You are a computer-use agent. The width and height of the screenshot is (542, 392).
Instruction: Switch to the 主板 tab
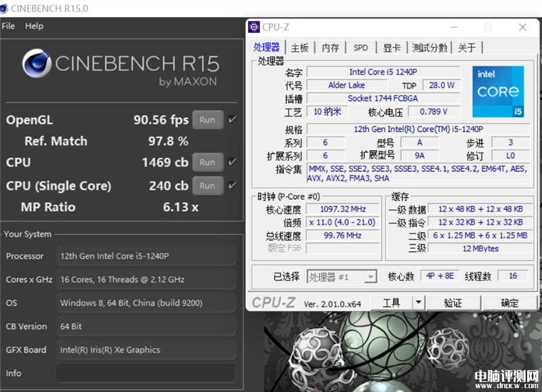[299, 47]
